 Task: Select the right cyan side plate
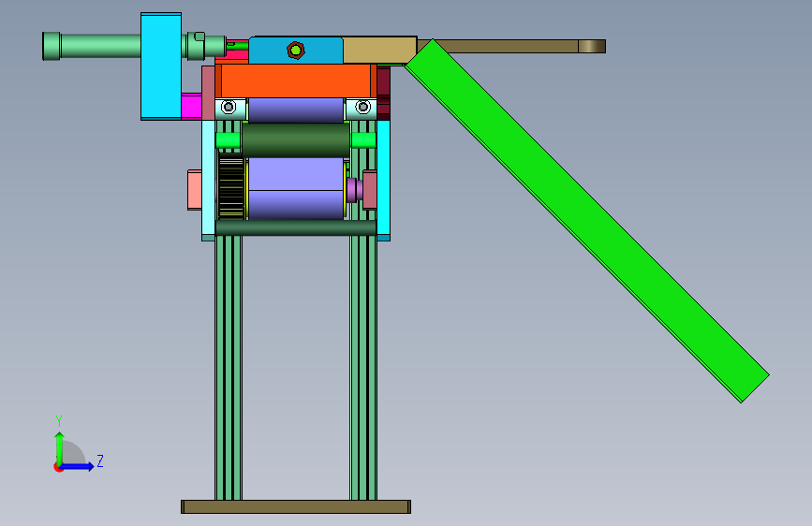pyautogui.click(x=383, y=180)
